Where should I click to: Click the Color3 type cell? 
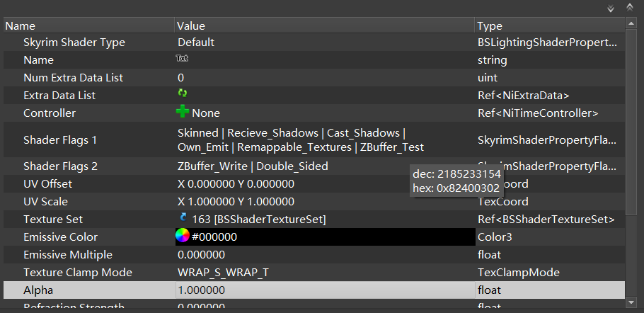(x=495, y=237)
